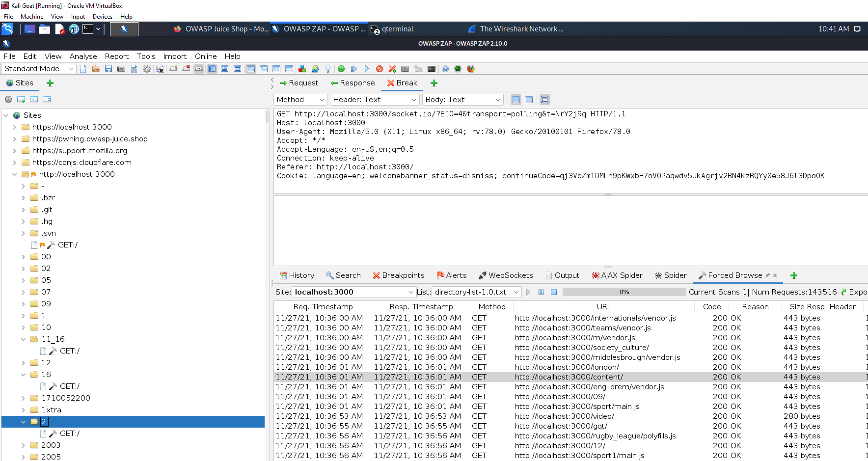
Task: Switch to the Alerts tab
Action: [x=452, y=275]
